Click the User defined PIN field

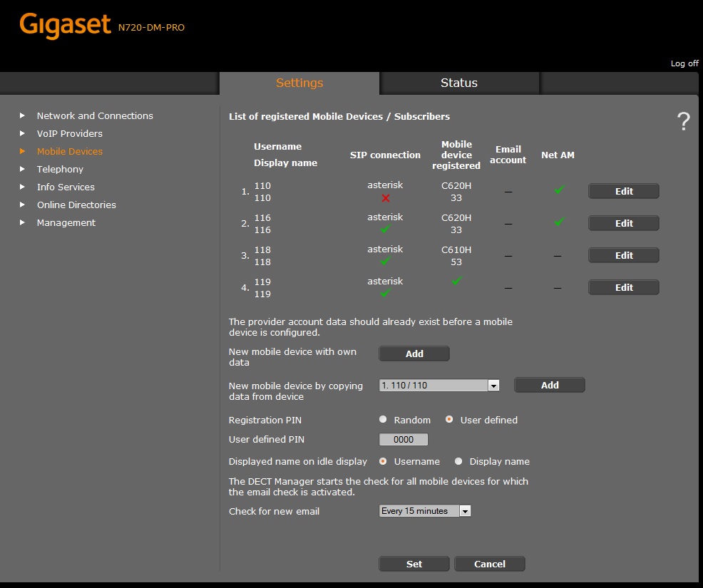point(404,440)
